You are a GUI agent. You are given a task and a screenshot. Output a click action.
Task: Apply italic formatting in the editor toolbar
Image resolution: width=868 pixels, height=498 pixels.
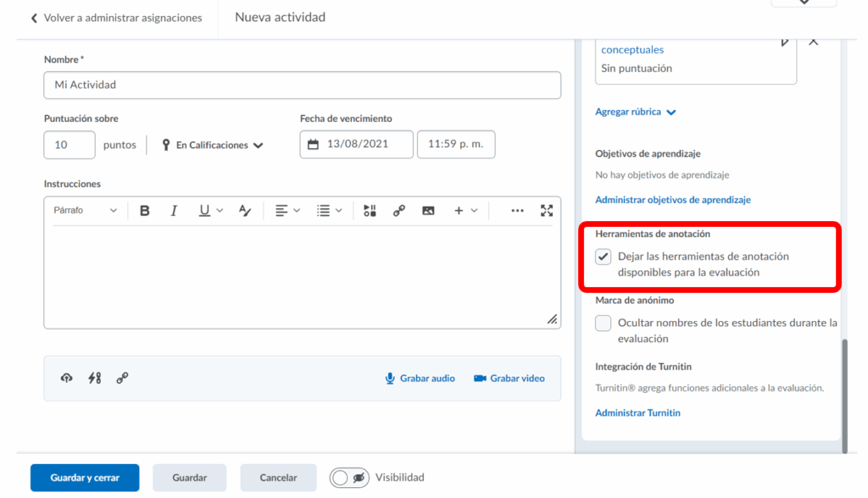(x=174, y=211)
